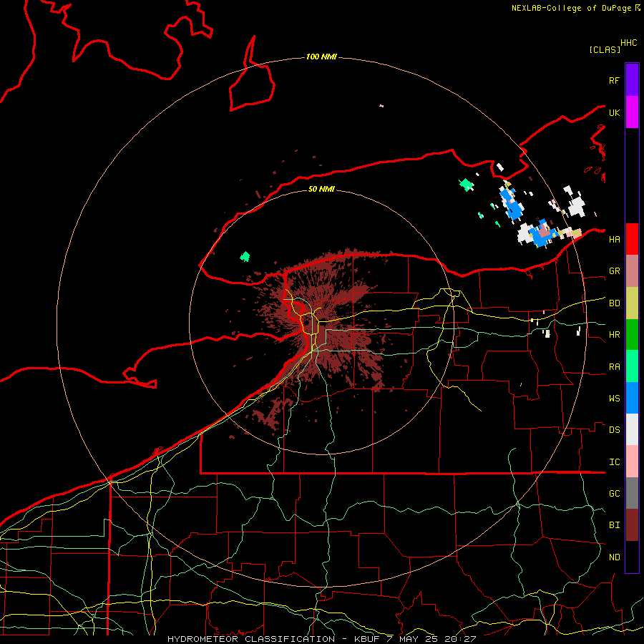Click the HR heavy rain green swatch
The height and width of the screenshot is (644, 644).
632,334
